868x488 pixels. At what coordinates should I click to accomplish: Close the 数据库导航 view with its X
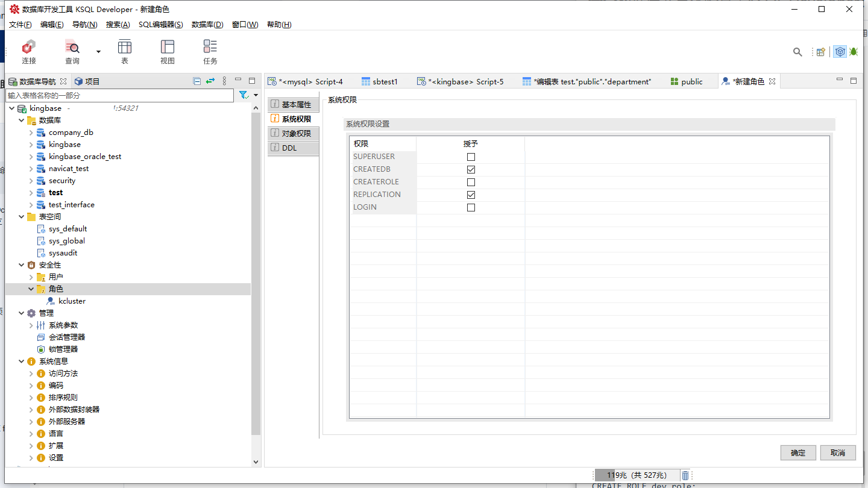(x=63, y=81)
